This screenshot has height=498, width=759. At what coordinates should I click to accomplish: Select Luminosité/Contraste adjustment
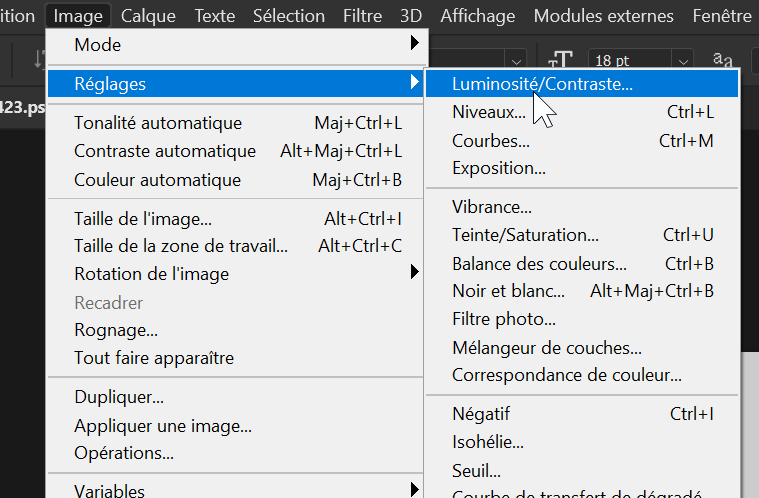[542, 84]
